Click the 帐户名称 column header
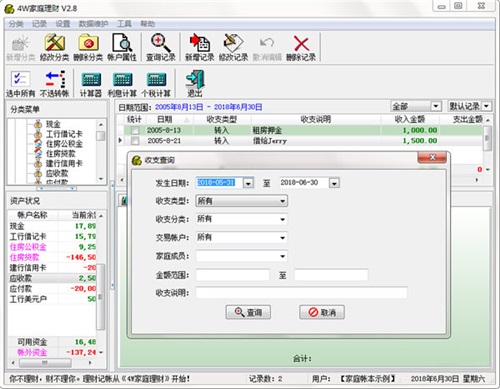This screenshot has width=500, height=389. click(32, 215)
